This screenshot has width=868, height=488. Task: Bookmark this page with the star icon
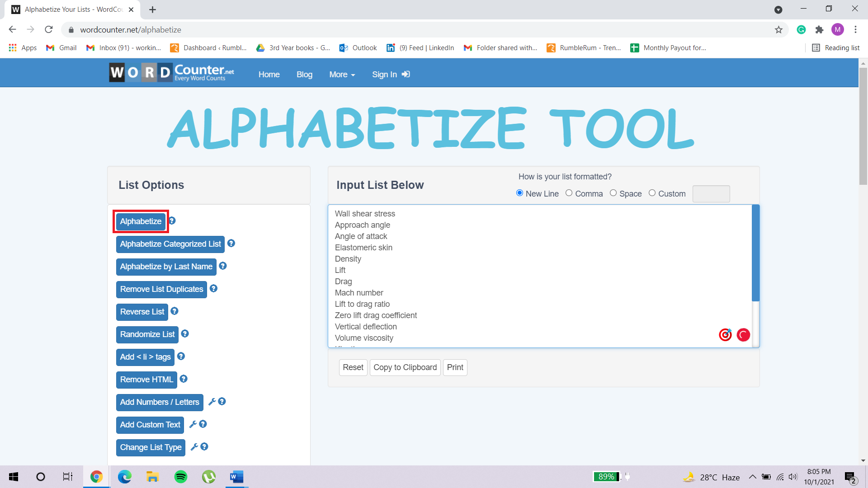pos(778,30)
